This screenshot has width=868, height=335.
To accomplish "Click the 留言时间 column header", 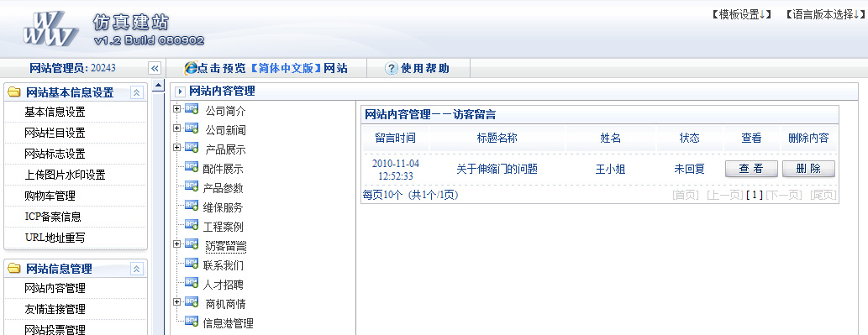I will (x=395, y=139).
